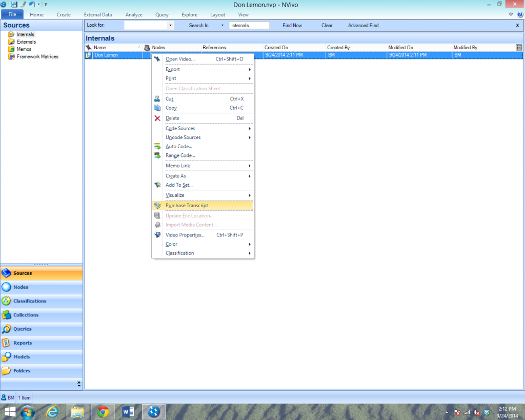Click the Find Now button
525x420 pixels.
(x=292, y=26)
